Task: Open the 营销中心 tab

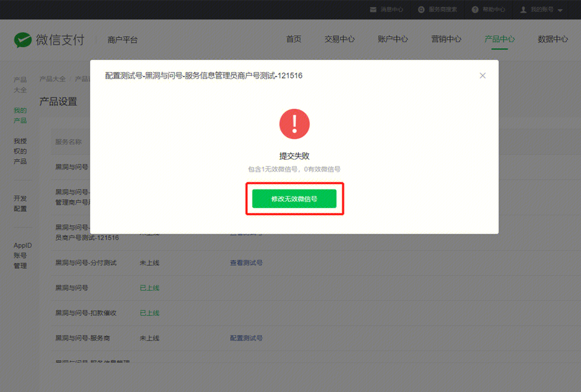Action: point(446,39)
